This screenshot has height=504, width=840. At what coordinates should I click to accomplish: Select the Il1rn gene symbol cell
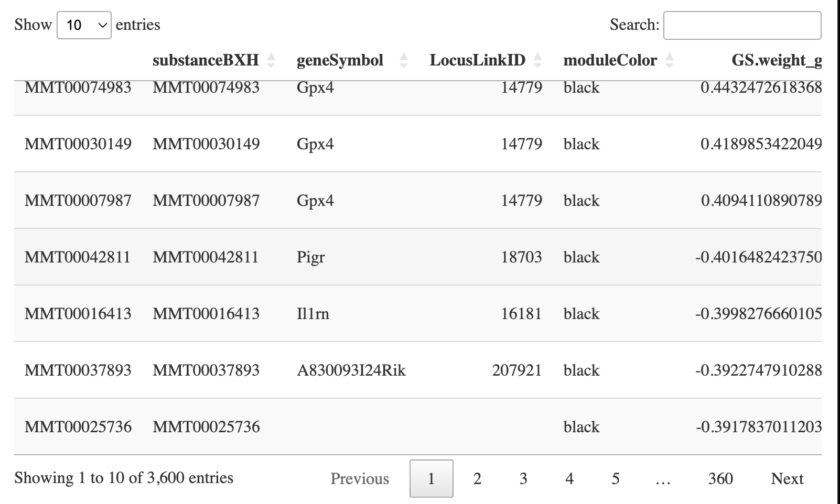point(313,314)
